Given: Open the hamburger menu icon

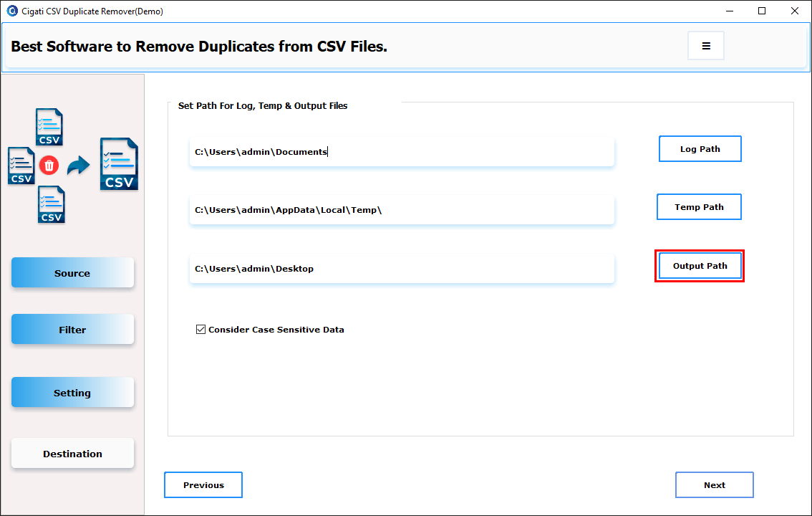Looking at the screenshot, I should click(x=706, y=46).
